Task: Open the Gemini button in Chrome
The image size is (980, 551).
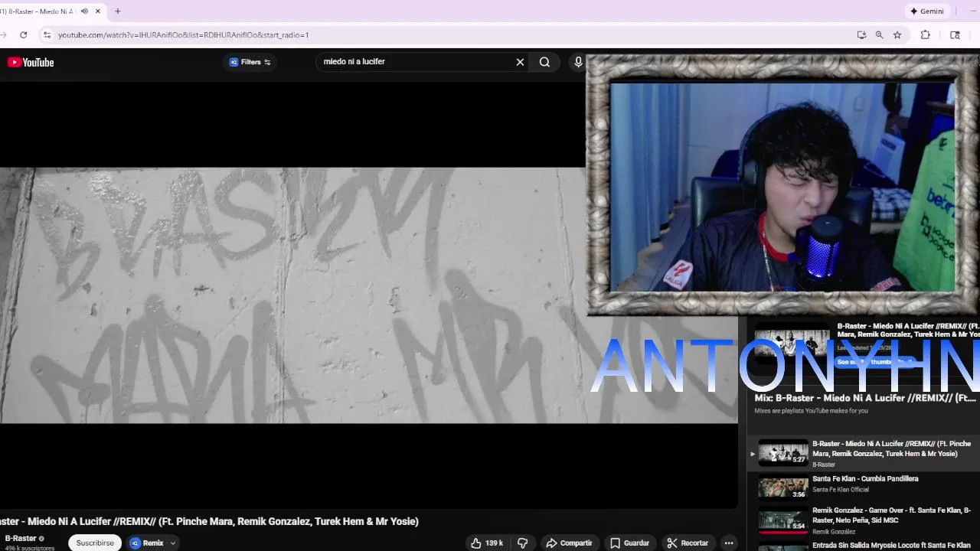Action: [927, 11]
